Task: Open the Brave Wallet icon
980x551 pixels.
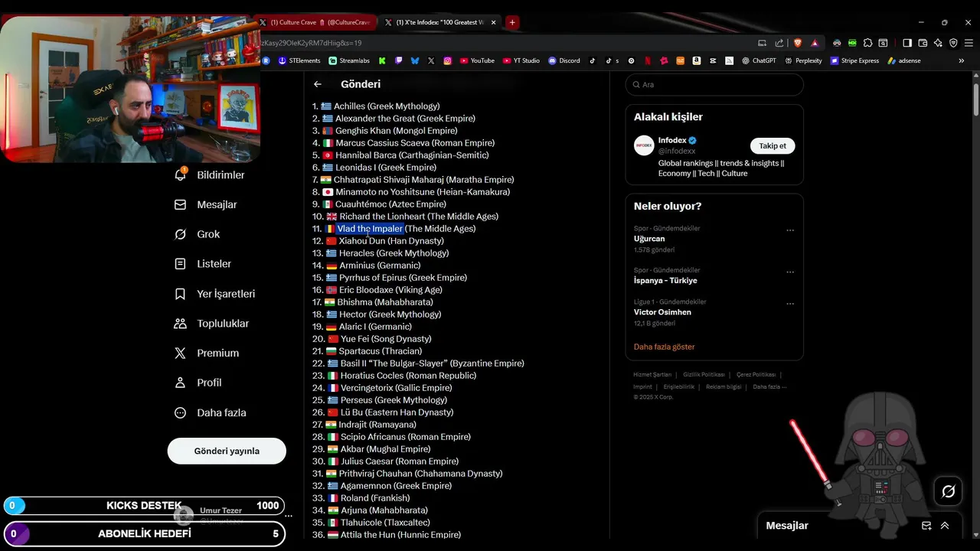Action: tap(923, 43)
